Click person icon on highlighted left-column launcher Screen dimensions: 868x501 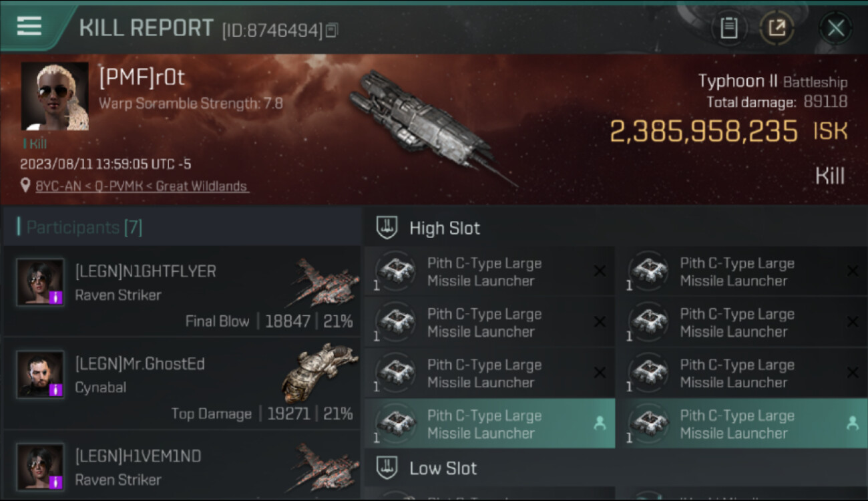[600, 423]
